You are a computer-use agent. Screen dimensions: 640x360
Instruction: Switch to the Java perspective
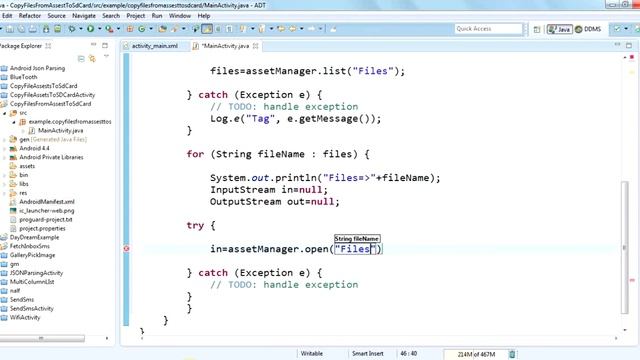(560, 29)
